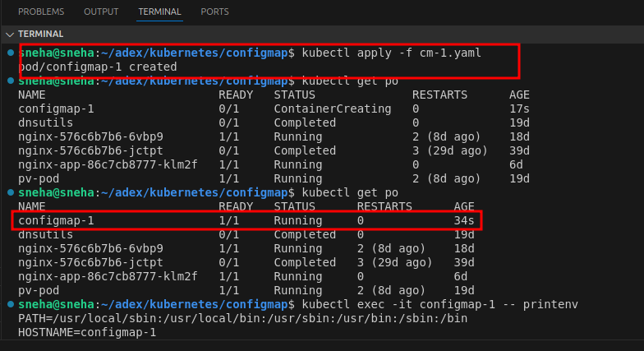Open the PORTS tab
Viewport: 644px width, 351px height.
click(x=215, y=12)
